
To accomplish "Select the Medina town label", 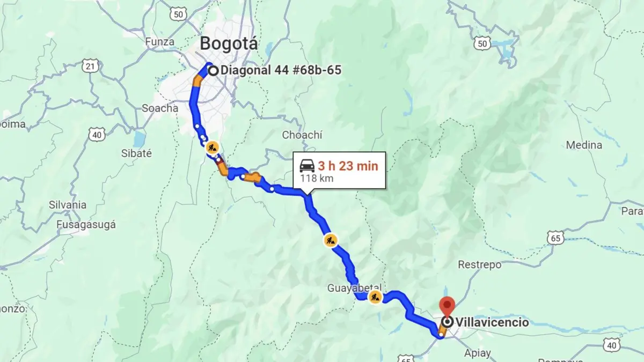I will [x=584, y=145].
